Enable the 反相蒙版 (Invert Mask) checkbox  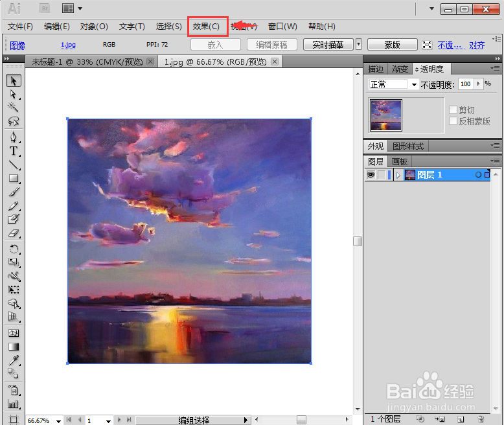[453, 121]
